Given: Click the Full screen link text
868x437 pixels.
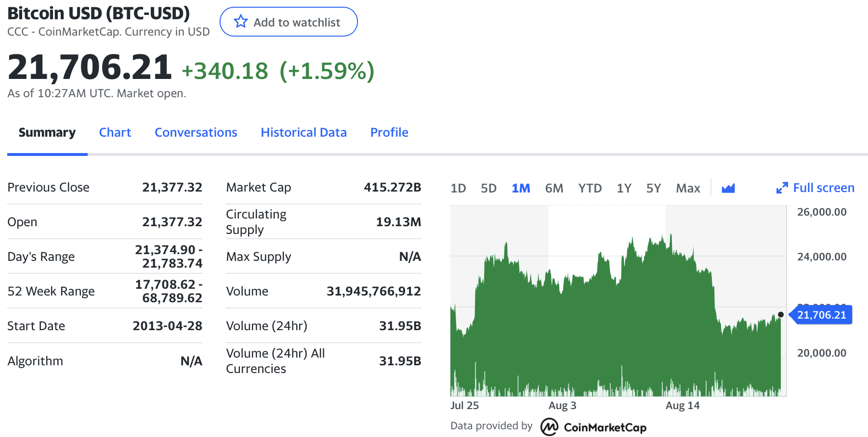Looking at the screenshot, I should (x=824, y=188).
